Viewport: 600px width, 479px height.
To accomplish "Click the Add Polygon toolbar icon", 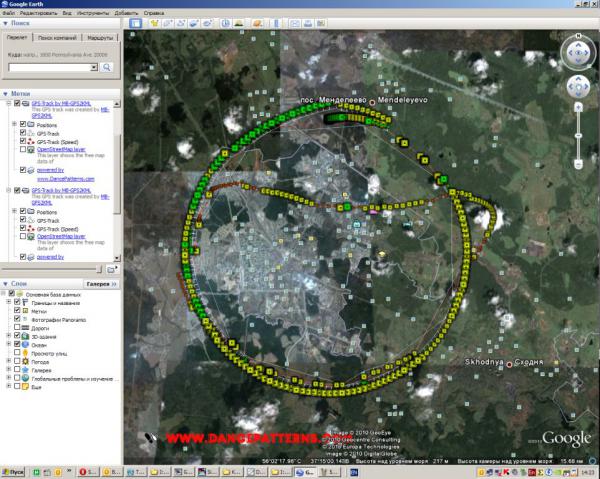I will [x=167, y=23].
